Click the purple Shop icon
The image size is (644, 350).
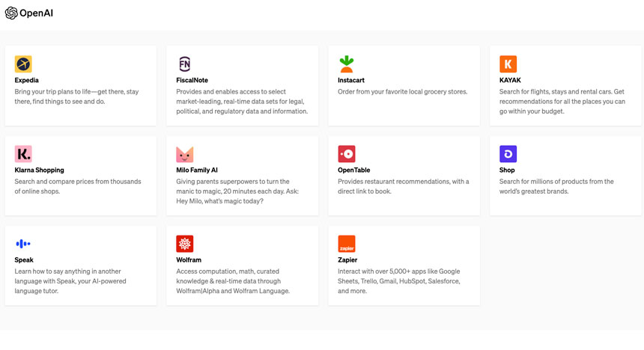[508, 154]
